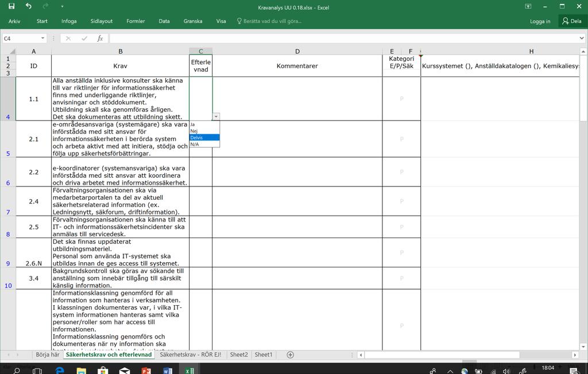Click the cell with ID 3.4

pos(34,278)
